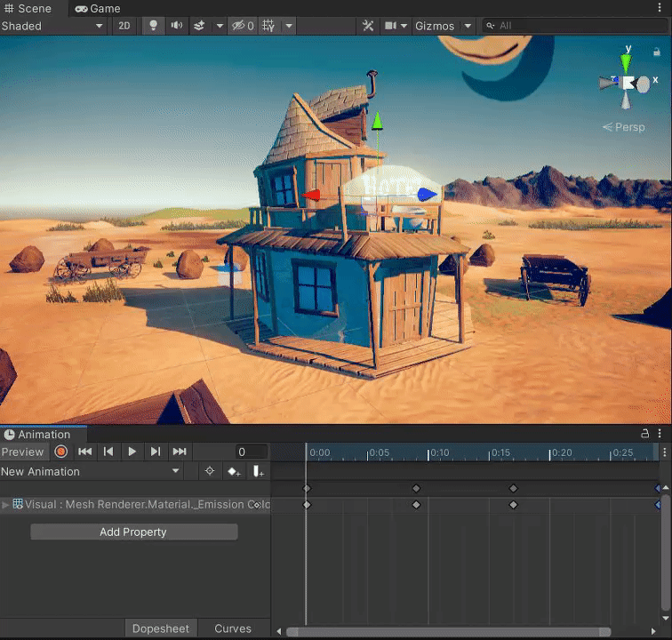
Task: Switch to the Curves tab
Action: coord(233,628)
